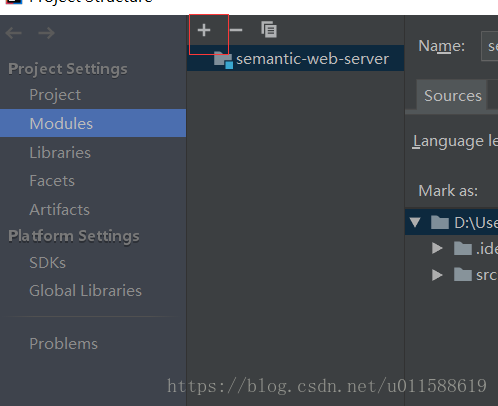This screenshot has width=498, height=406.
Task: Click the semantic-web-server module icon
Action: coord(223,60)
